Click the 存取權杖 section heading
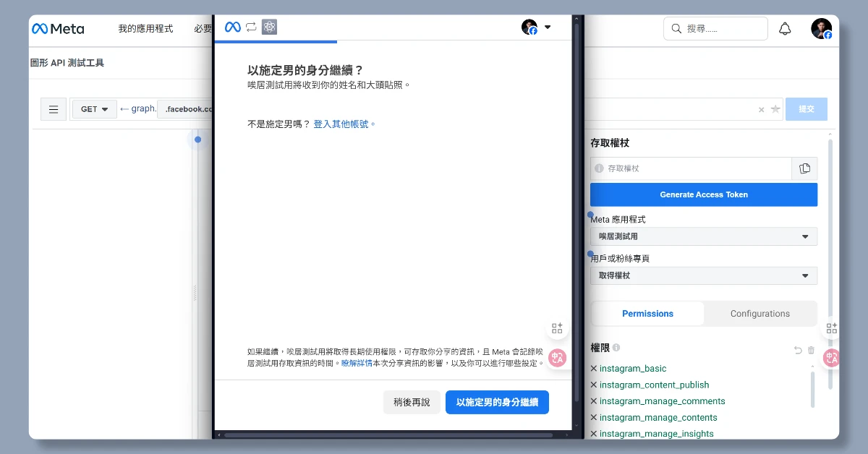Image resolution: width=868 pixels, height=454 pixels. 610,143
